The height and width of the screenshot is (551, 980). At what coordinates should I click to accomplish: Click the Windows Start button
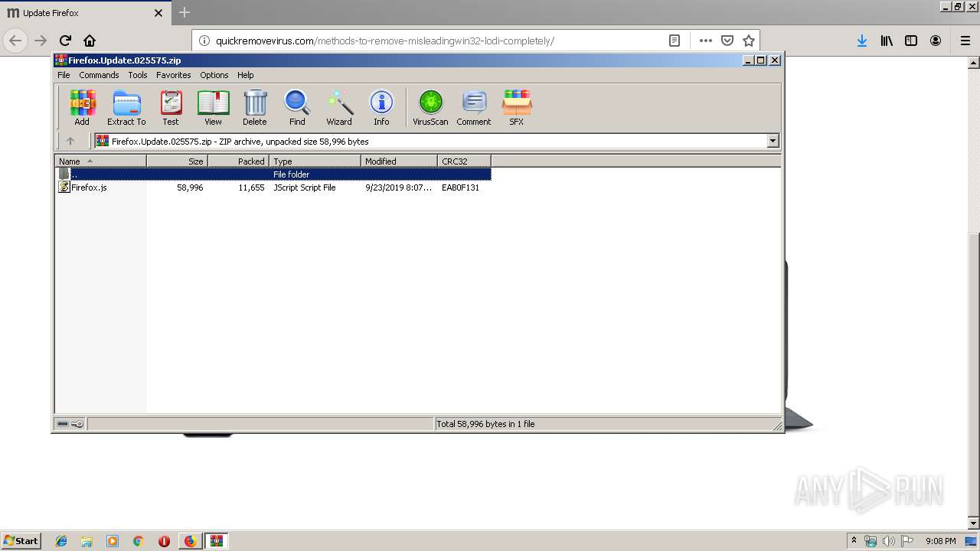point(21,540)
